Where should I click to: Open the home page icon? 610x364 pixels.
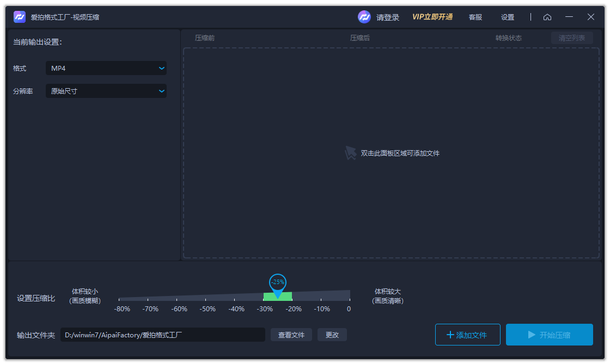547,17
